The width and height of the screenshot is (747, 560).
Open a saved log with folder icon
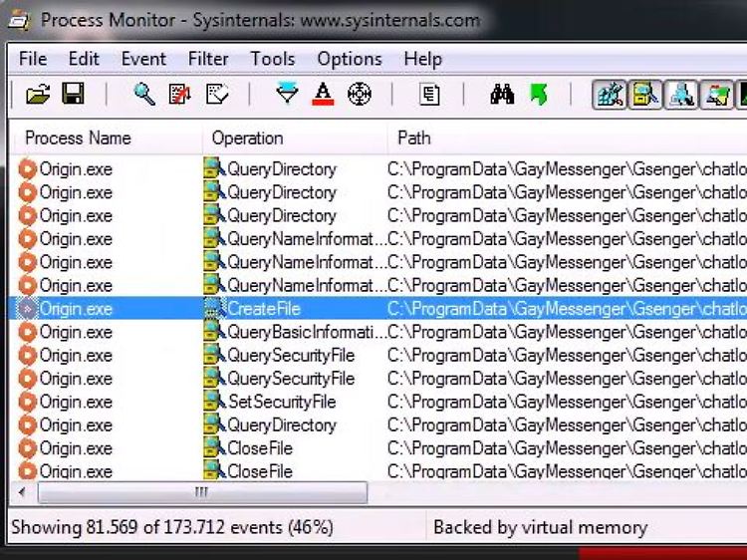point(38,94)
